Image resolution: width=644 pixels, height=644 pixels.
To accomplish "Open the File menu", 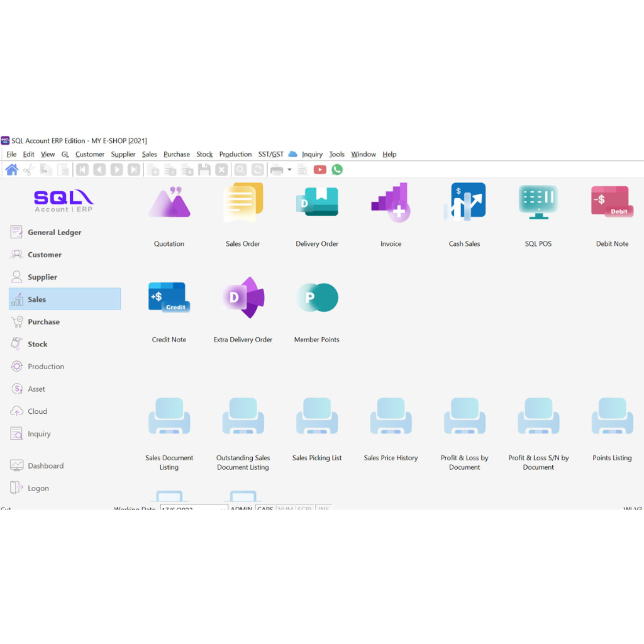I will point(11,155).
